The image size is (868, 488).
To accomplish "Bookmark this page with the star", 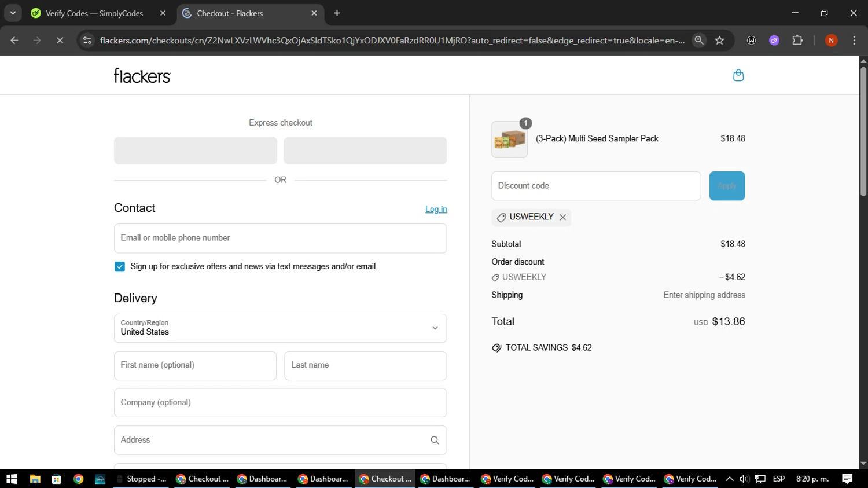I will (719, 41).
